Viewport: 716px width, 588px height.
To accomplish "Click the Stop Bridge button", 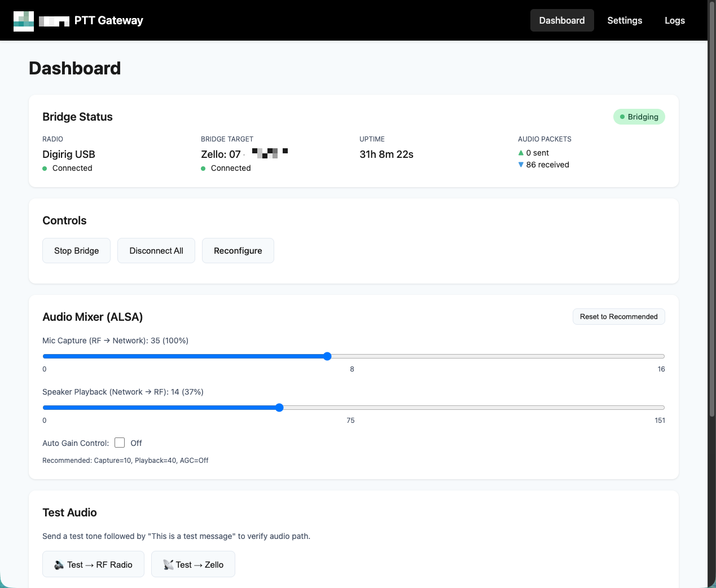I will (76, 250).
